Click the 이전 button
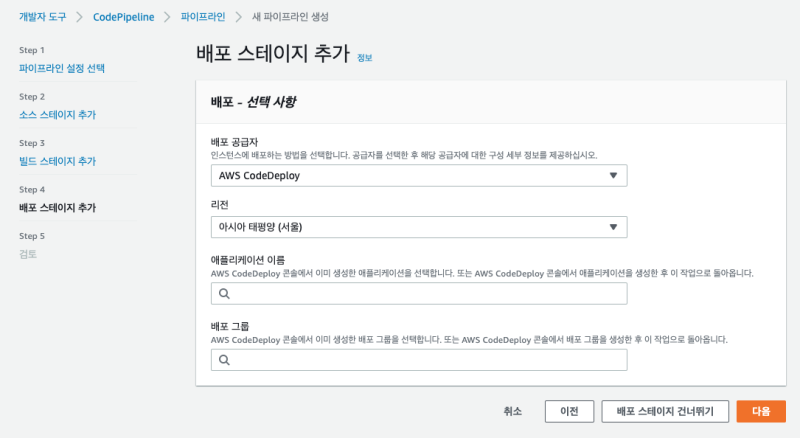The width and height of the screenshot is (800, 438). [x=570, y=411]
